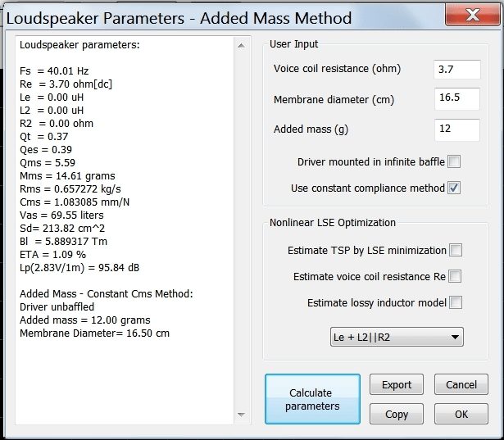Enable Estimate TSP by LSE minimization

coord(456,250)
